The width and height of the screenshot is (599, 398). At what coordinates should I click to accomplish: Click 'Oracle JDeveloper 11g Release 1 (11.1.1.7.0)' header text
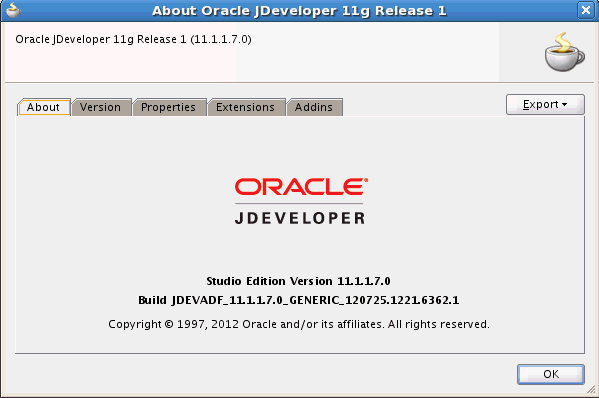[x=133, y=39]
